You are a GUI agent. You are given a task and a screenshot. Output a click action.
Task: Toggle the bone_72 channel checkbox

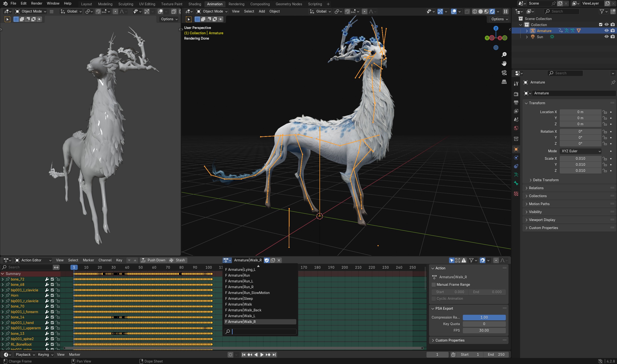tap(52, 279)
